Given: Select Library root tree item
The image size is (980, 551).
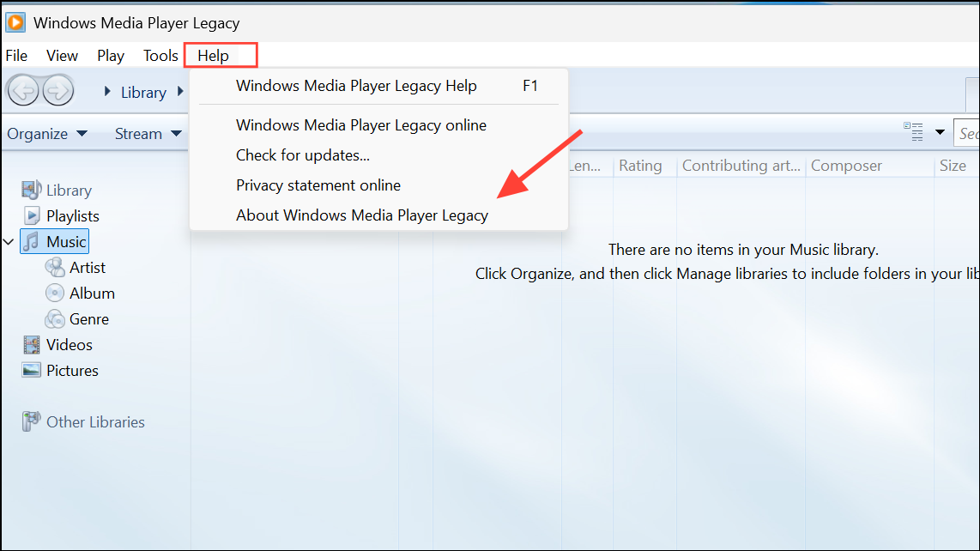Looking at the screenshot, I should point(69,191).
